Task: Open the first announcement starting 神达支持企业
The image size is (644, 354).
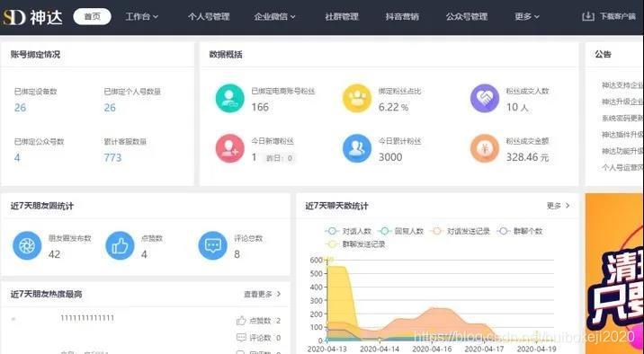Action: pyautogui.click(x=622, y=85)
